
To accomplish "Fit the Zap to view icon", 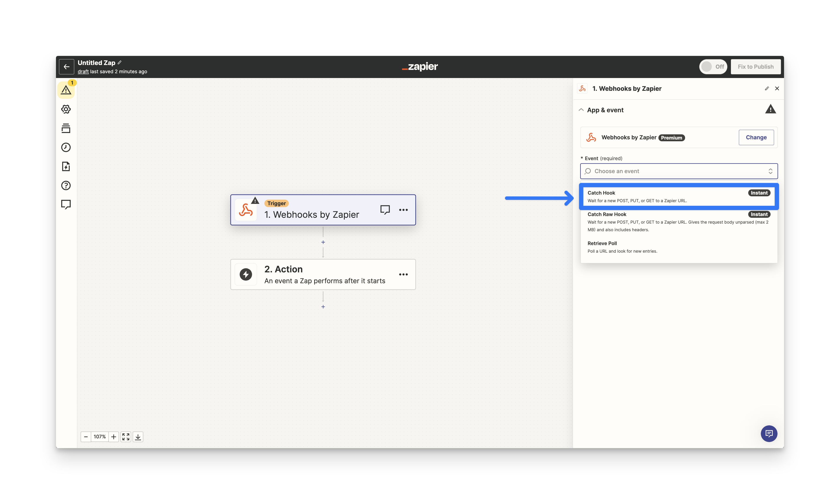I will click(x=126, y=437).
